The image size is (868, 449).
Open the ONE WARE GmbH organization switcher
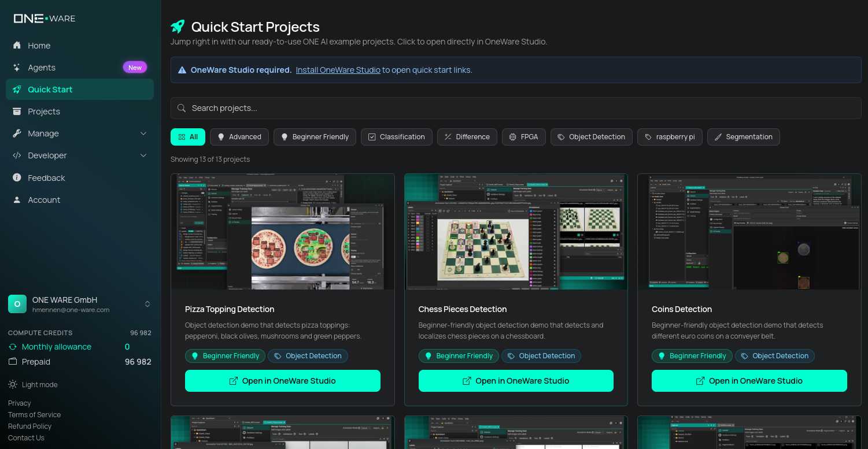(80, 304)
